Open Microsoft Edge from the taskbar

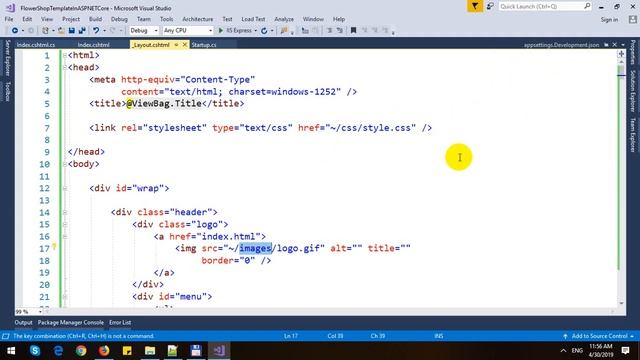58,351
